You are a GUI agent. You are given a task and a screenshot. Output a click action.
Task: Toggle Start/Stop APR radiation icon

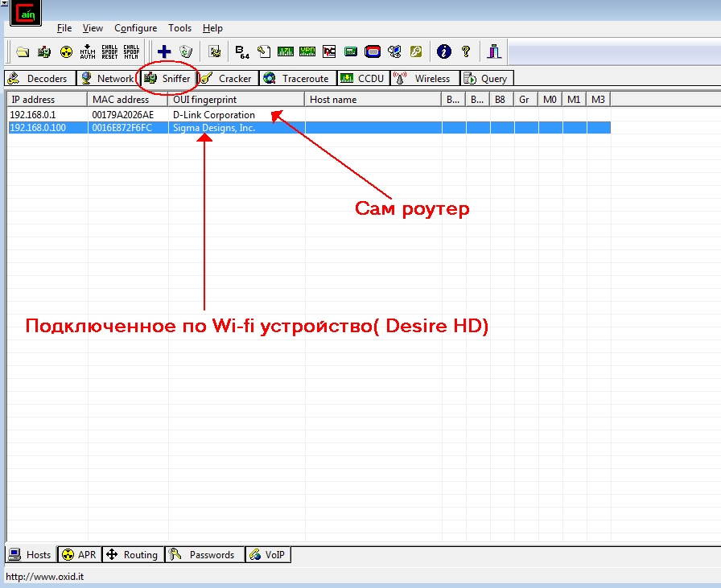(x=66, y=51)
